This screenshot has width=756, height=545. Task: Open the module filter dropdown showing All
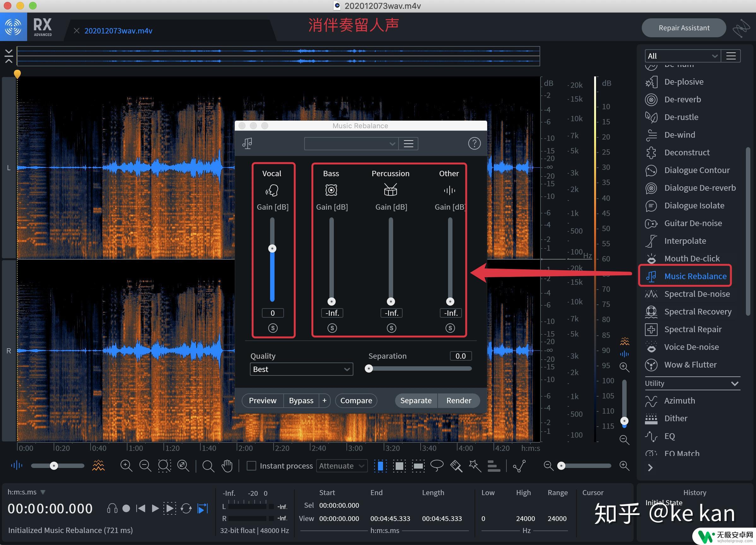point(683,56)
